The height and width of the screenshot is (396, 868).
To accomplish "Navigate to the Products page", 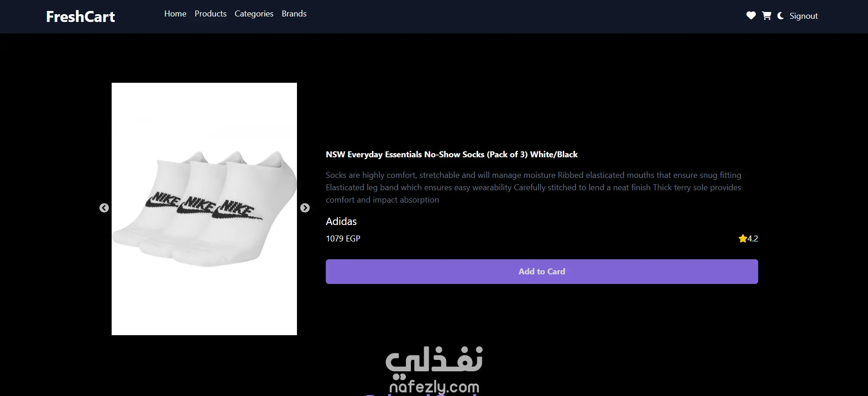I will [x=210, y=14].
